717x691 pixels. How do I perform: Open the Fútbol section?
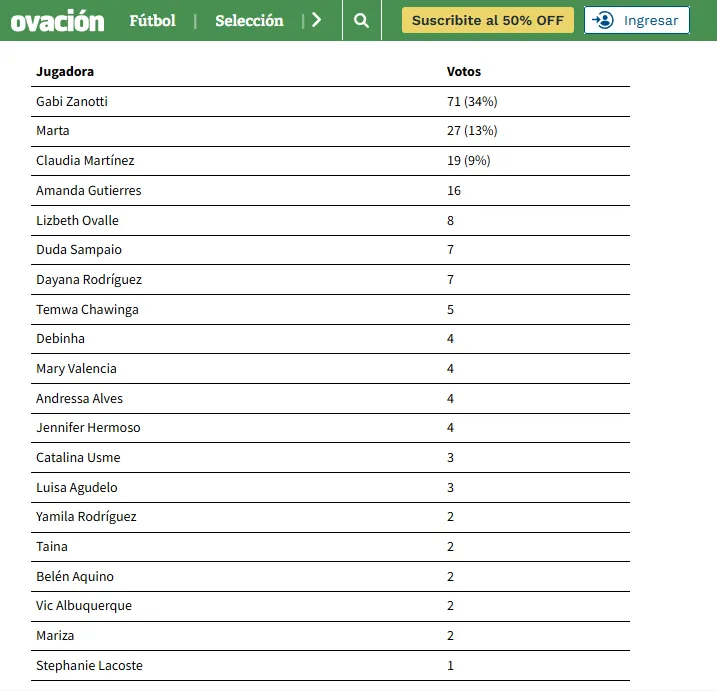click(x=152, y=20)
